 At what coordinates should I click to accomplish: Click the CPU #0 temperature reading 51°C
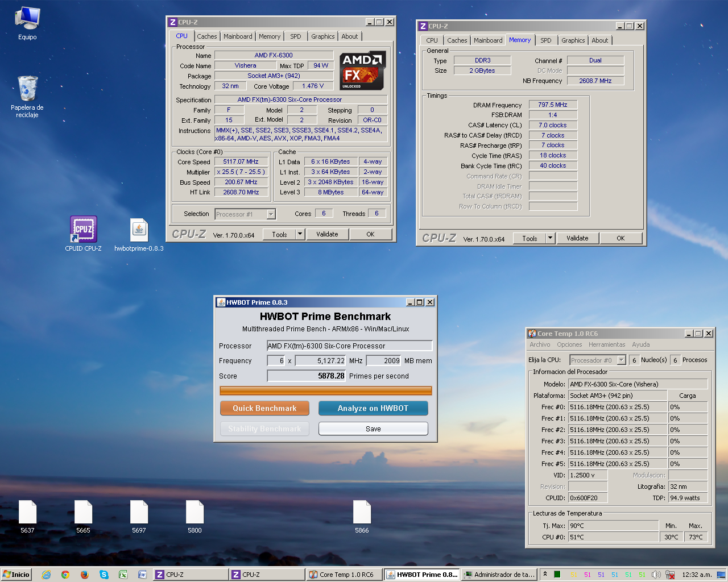pyautogui.click(x=614, y=537)
